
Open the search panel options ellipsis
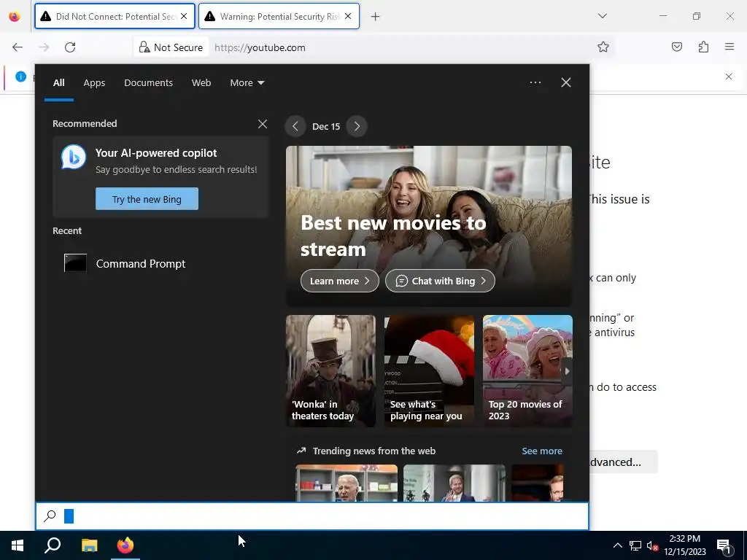[x=535, y=82]
